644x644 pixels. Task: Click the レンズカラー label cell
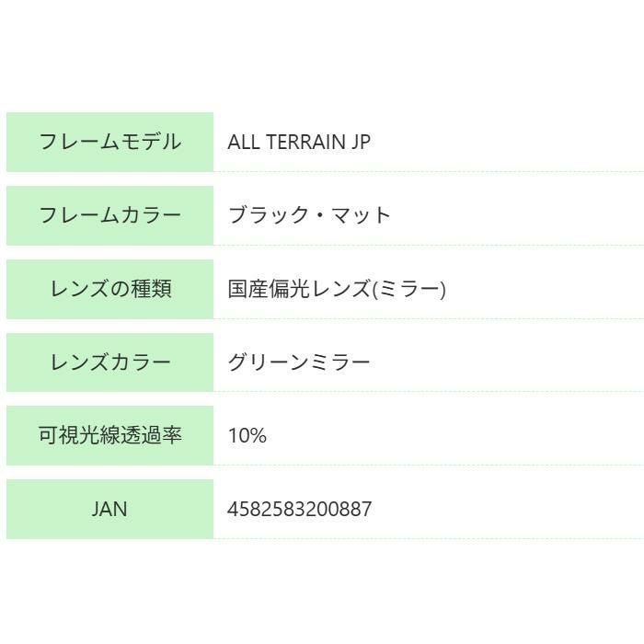(109, 362)
